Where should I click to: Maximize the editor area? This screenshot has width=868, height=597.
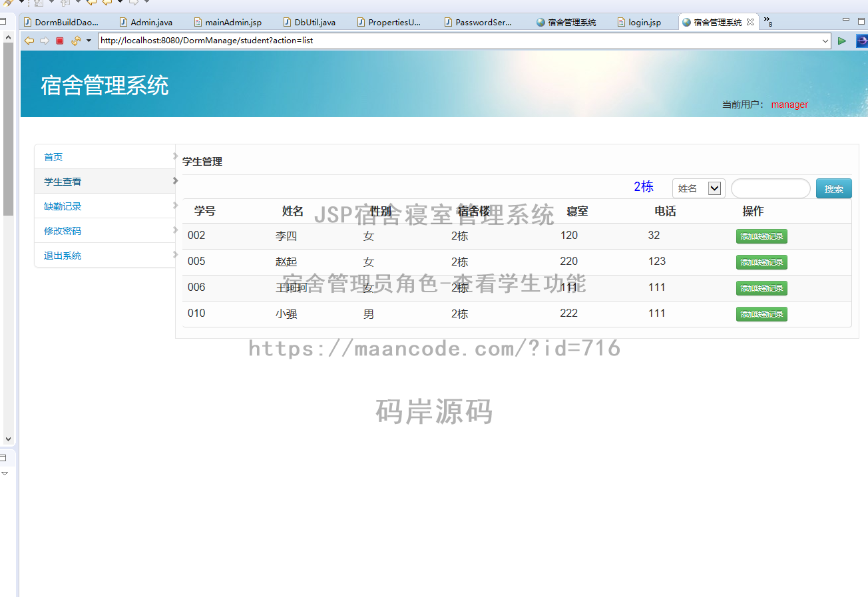861,21
